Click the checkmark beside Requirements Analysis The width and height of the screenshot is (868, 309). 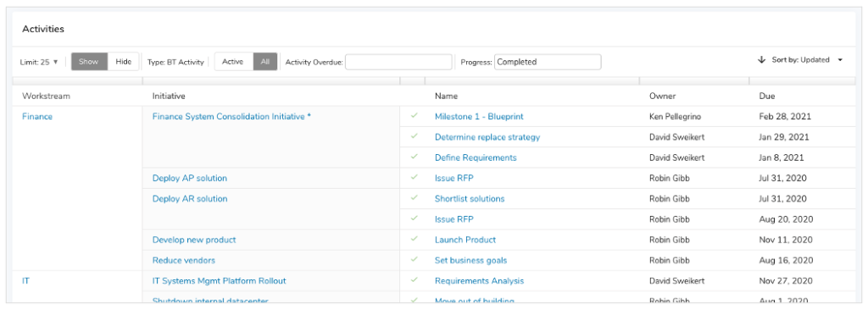click(x=414, y=280)
